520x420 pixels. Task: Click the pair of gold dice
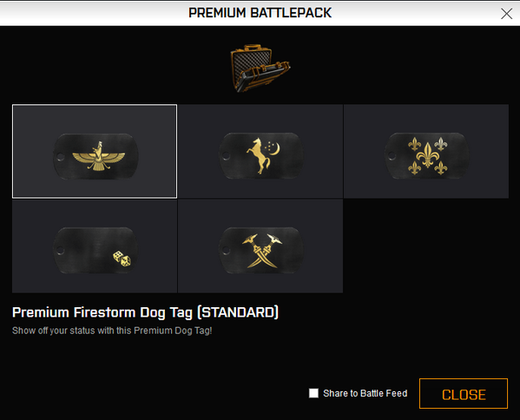coord(122,259)
